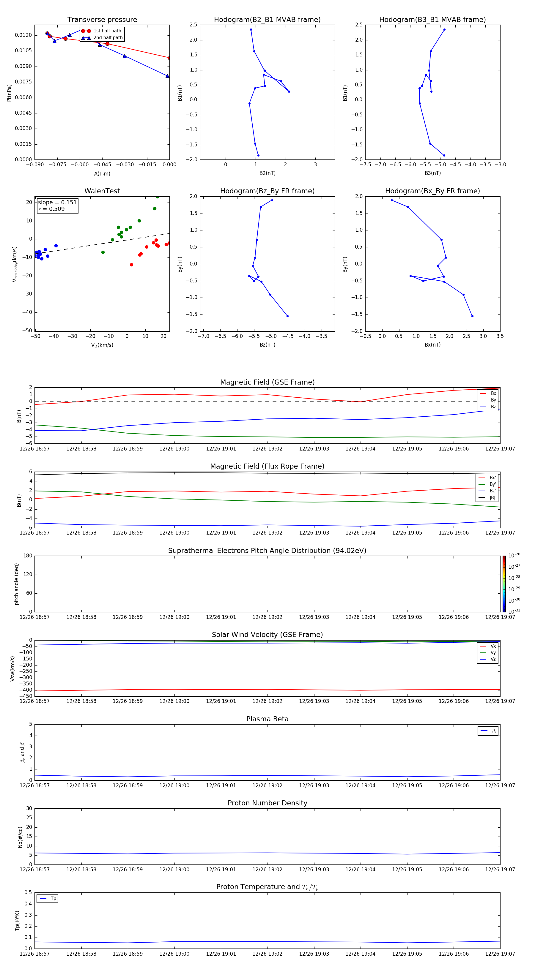Click the "B3(nT)" x-axis label
535x980 pixels.
point(432,173)
